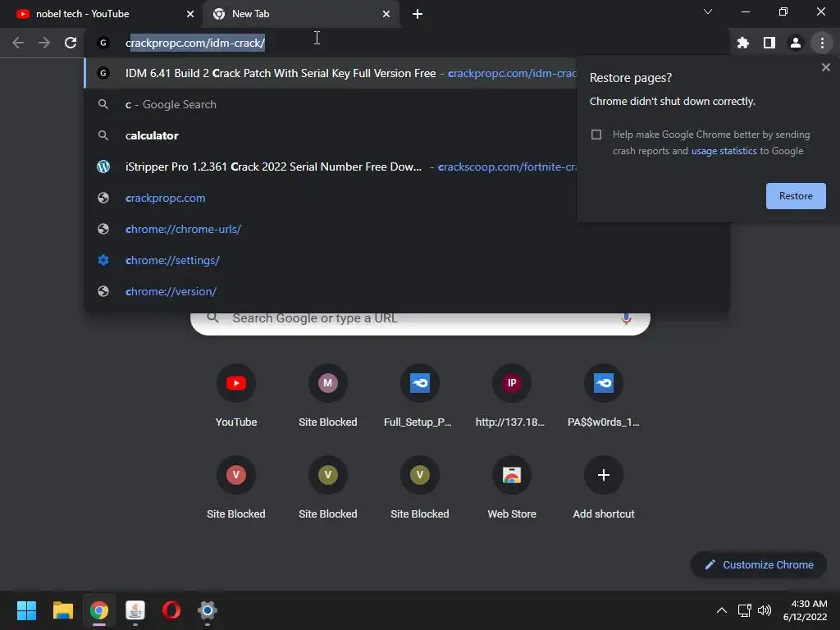Close the nobel tech YouTube tab
Image resolution: width=840 pixels, height=630 pixels.
(x=189, y=14)
